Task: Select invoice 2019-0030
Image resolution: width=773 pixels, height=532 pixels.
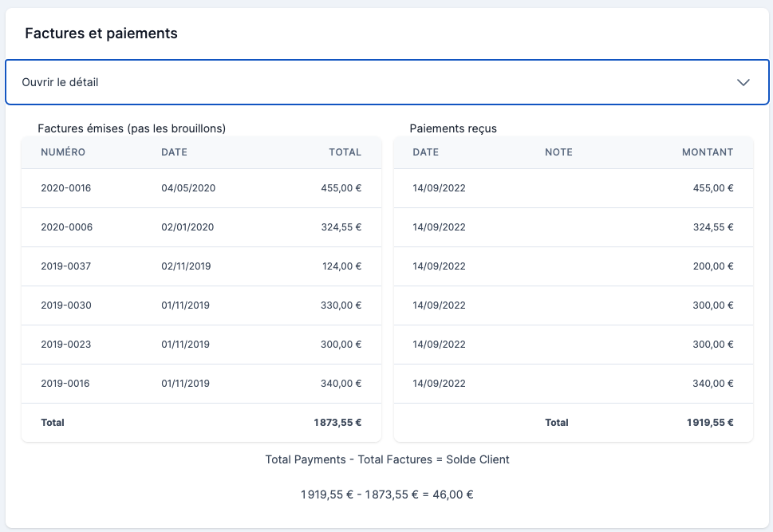Action: pyautogui.click(x=66, y=305)
